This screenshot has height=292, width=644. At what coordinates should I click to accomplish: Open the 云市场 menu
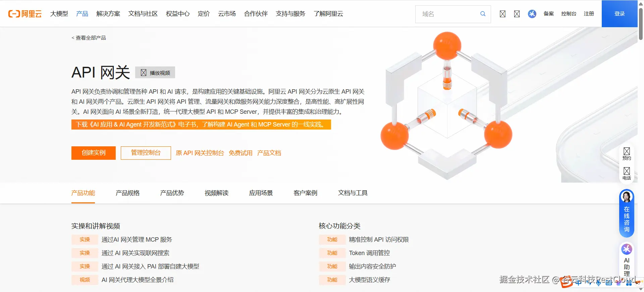click(227, 14)
